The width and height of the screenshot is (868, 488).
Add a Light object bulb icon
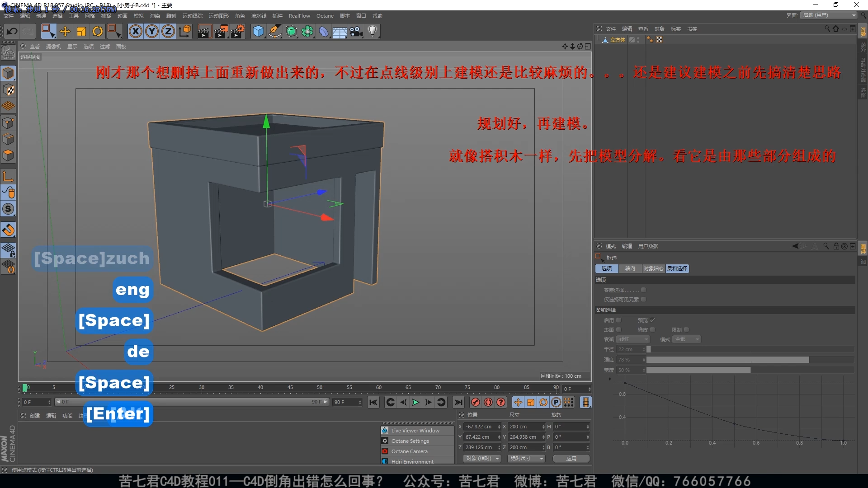coord(373,31)
